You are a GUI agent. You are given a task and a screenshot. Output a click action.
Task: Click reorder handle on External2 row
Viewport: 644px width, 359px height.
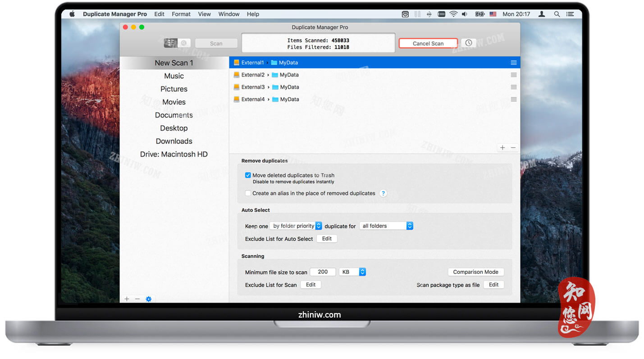click(514, 75)
